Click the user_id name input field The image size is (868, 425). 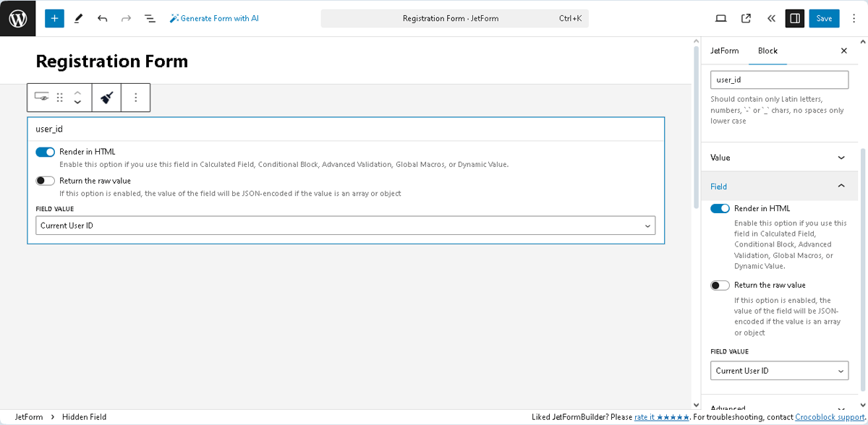[779, 80]
